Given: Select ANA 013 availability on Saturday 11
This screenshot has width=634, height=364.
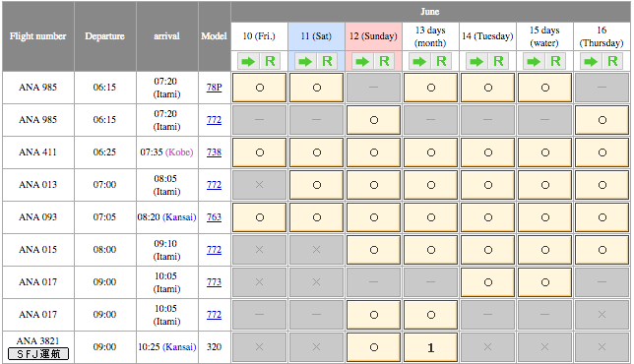Looking at the screenshot, I should tap(317, 185).
